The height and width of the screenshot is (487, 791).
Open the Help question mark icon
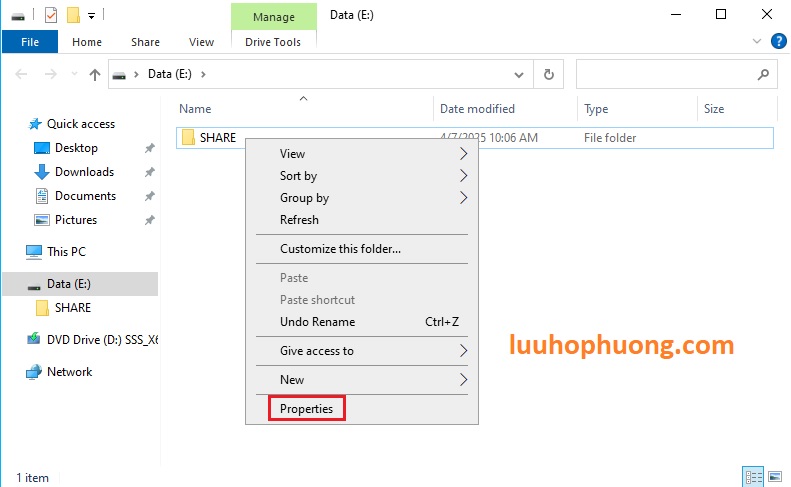776,42
